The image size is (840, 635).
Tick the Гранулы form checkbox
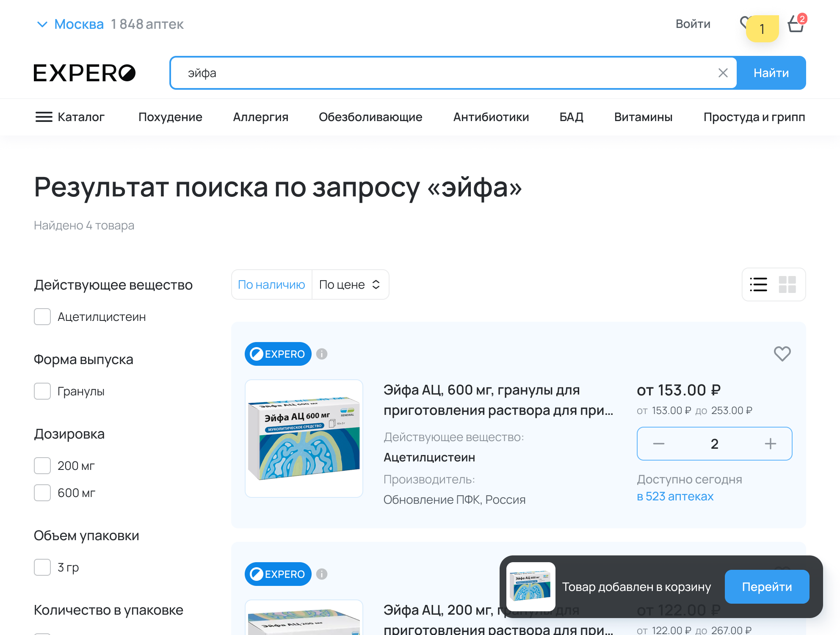click(x=42, y=391)
